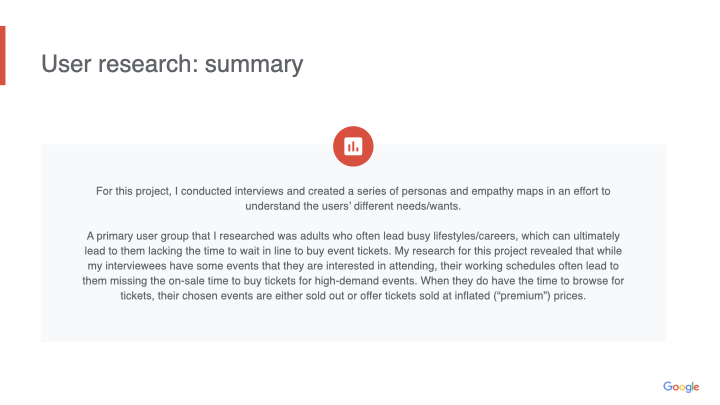Click empty gray area below the paragraph text
Screen dimensions: 720x405
[x=352, y=325]
